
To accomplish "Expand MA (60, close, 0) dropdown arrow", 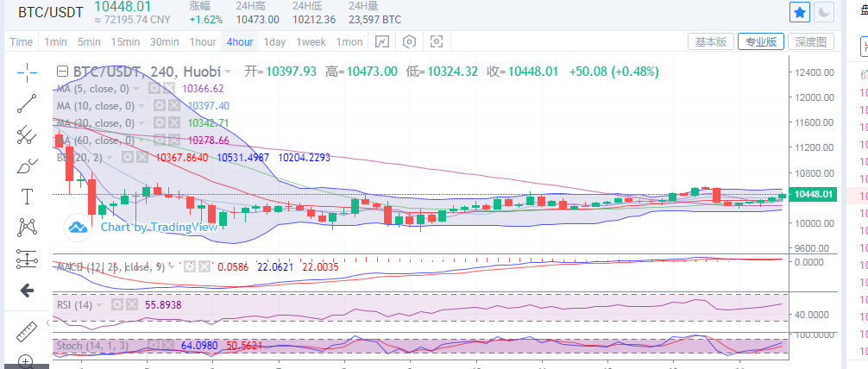I will 142,140.
